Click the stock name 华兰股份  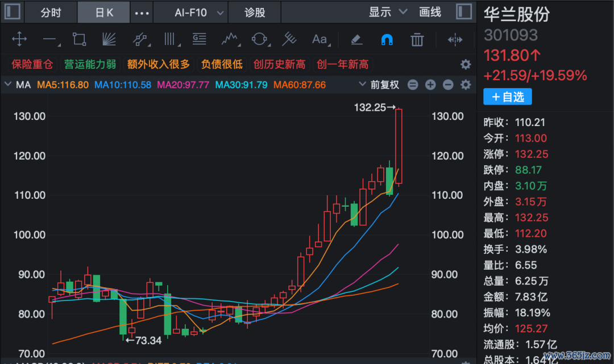516,14
